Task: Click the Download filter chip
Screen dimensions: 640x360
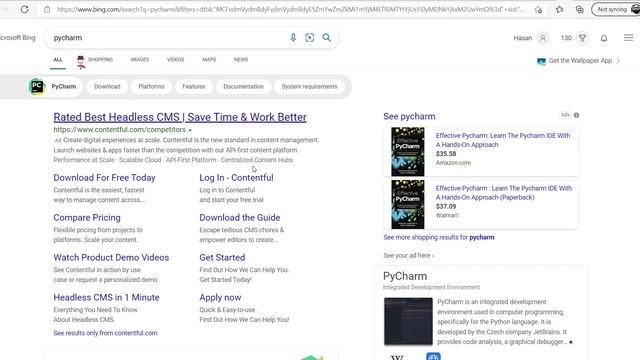Action: pyautogui.click(x=107, y=87)
